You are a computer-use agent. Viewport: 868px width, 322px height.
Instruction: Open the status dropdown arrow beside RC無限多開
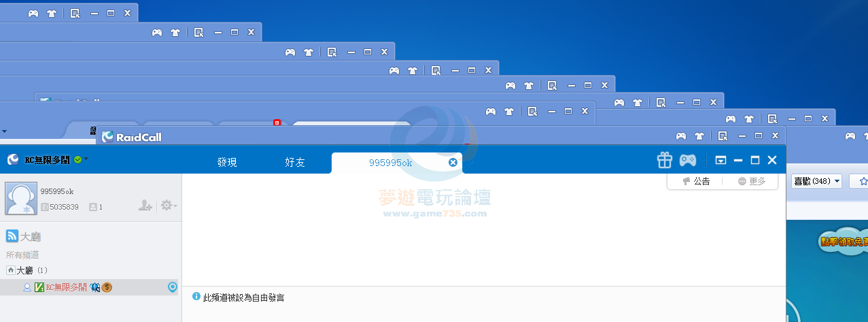86,159
